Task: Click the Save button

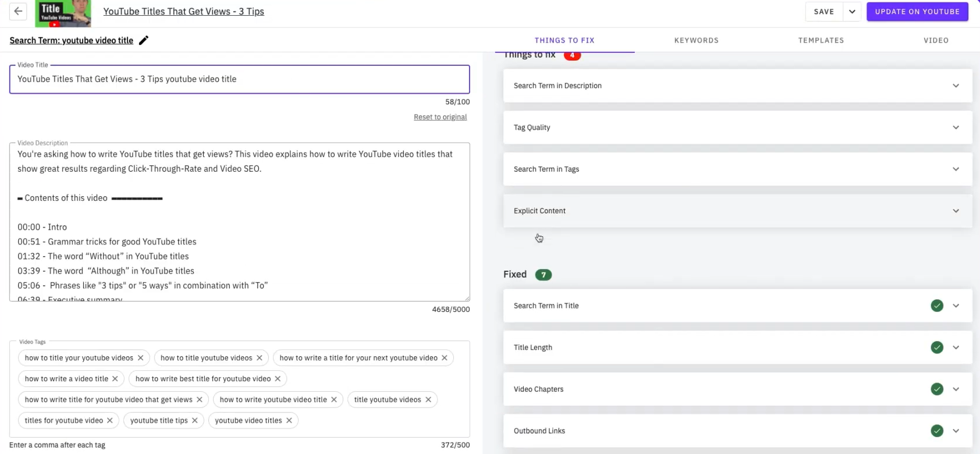Action: pos(824,12)
